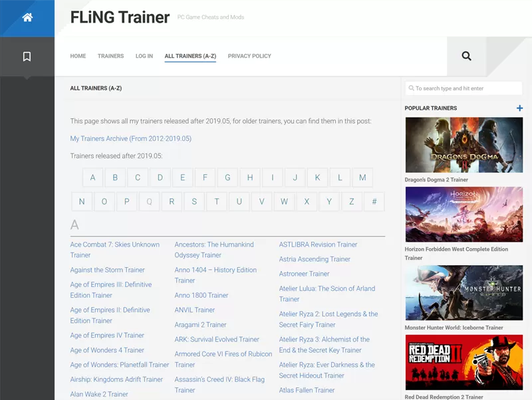The height and width of the screenshot is (400, 532).
Task: Jump to letter R index button
Action: (172, 202)
